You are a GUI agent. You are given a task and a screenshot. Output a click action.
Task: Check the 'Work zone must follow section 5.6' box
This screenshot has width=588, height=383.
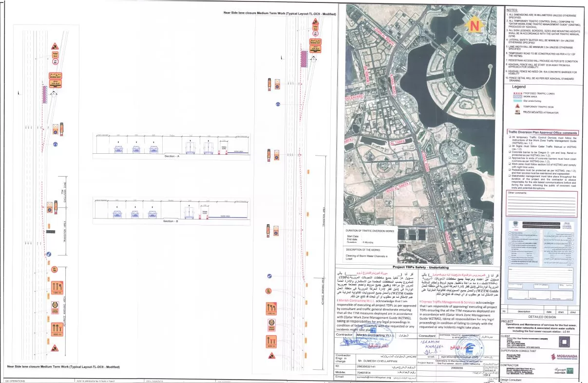pos(509,164)
